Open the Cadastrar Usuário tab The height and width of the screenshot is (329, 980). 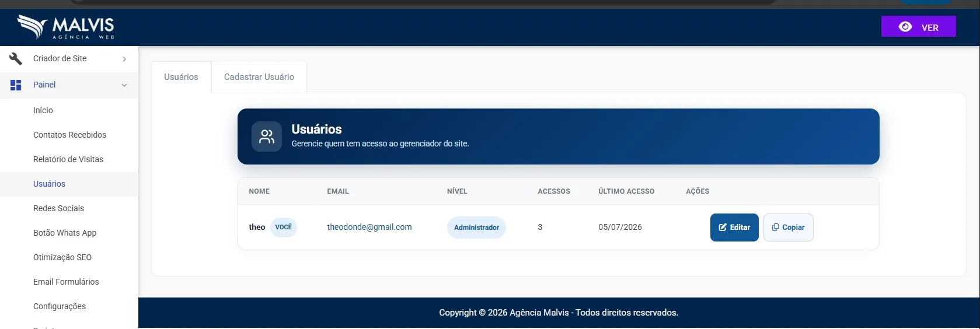tap(259, 77)
